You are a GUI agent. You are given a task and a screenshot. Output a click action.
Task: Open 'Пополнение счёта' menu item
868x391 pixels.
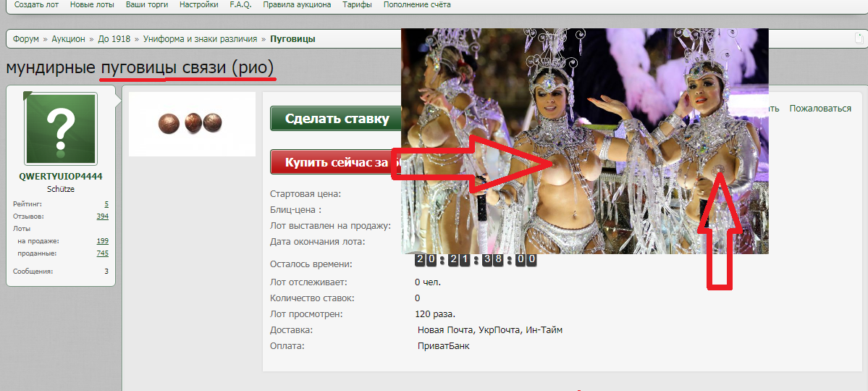click(x=417, y=4)
